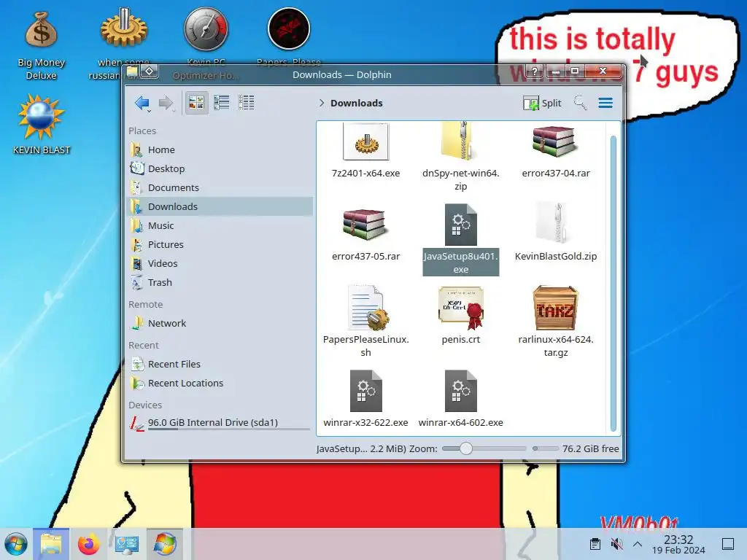This screenshot has height=560, width=747.
Task: Select the rarlinux-x64-624.tar.gz icon
Action: pyautogui.click(x=555, y=308)
